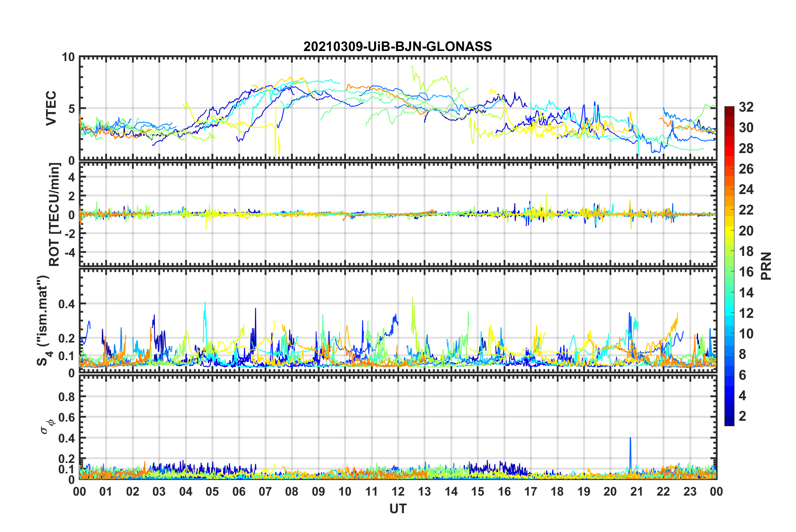Screen dimensions: 796x532
Task: Click x-axis tick label 01
Action: pyautogui.click(x=106, y=491)
